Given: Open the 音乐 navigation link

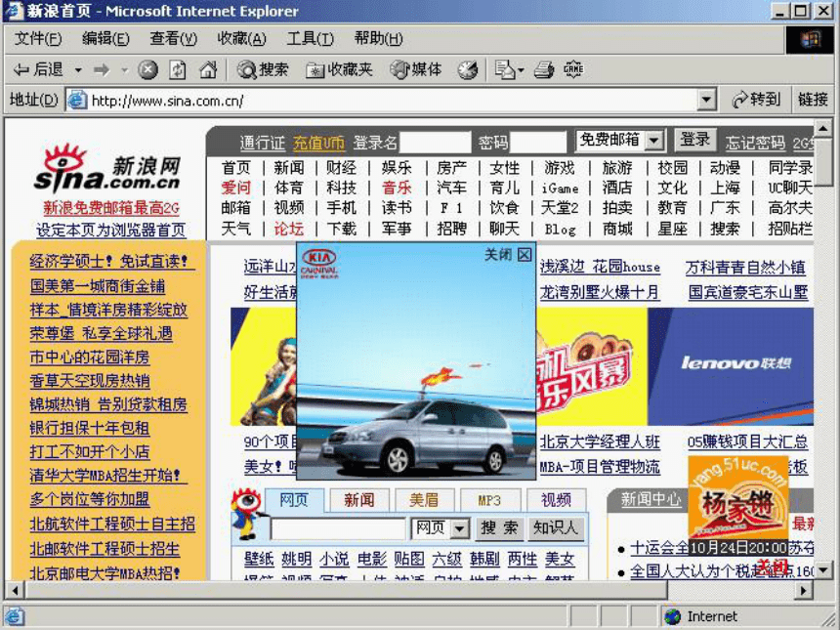Looking at the screenshot, I should click(x=397, y=188).
